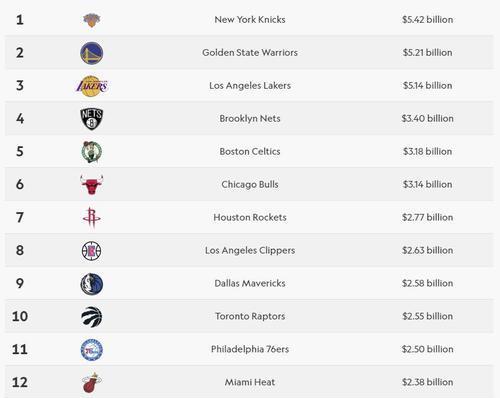The width and height of the screenshot is (500, 398).
Task: Click the Toronto Raptors team name
Action: pos(250,316)
